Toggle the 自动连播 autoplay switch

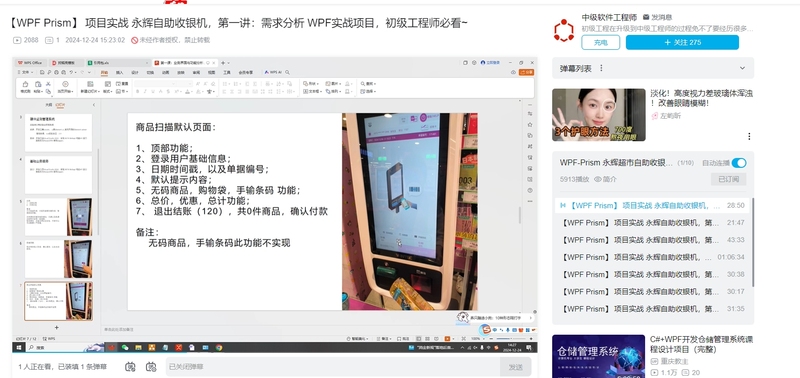tap(739, 163)
